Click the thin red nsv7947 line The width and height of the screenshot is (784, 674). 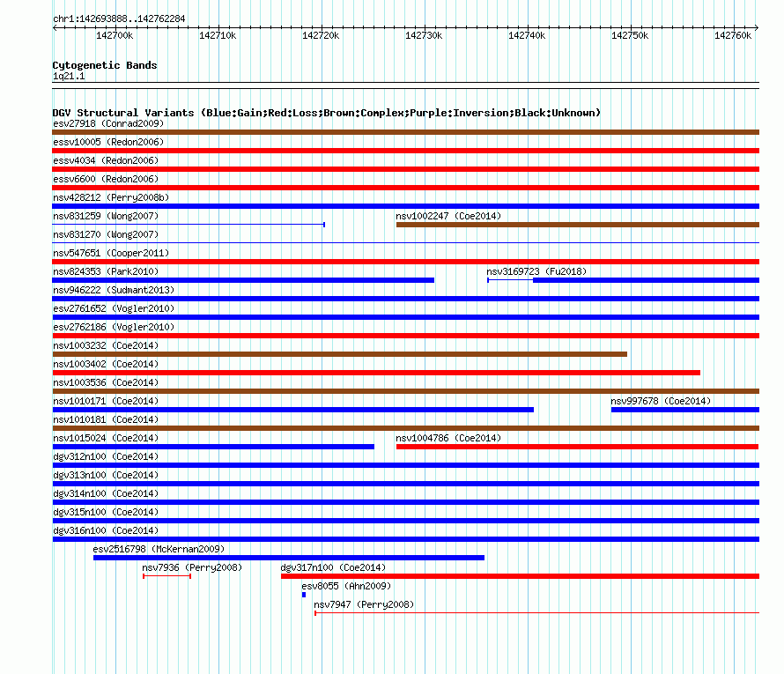(x=537, y=613)
